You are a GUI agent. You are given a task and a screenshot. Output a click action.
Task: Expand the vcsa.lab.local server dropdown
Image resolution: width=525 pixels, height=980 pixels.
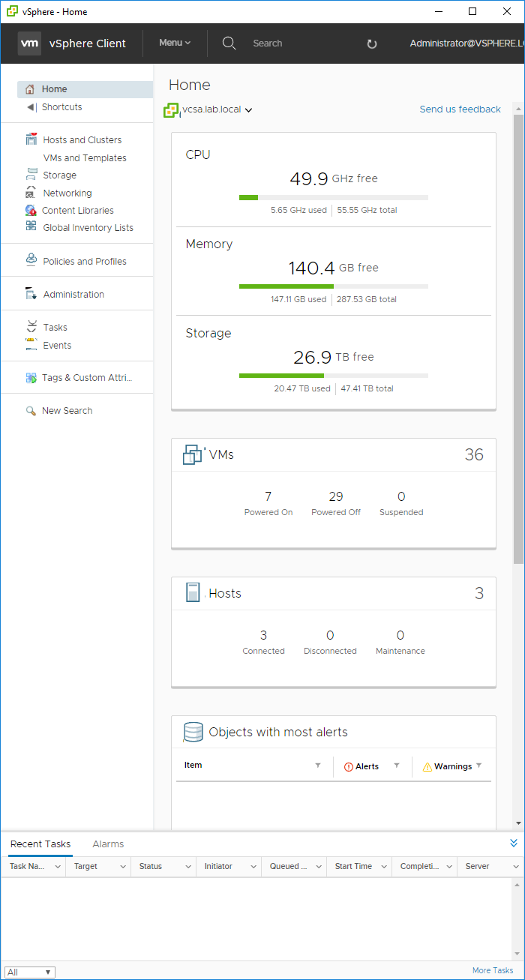(248, 110)
